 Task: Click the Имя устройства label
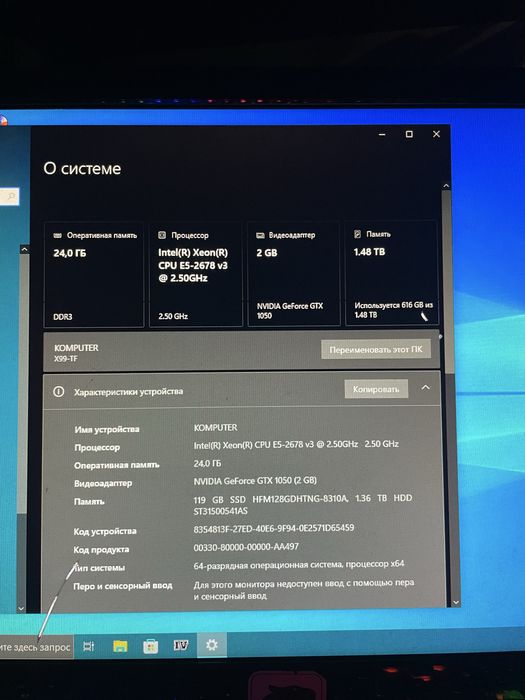(x=107, y=429)
